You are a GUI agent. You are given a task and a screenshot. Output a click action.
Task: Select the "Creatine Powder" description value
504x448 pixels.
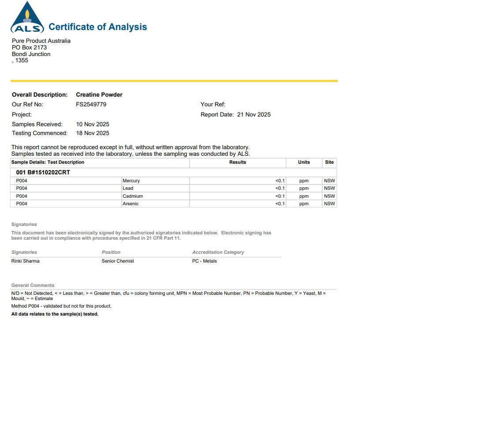point(99,94)
